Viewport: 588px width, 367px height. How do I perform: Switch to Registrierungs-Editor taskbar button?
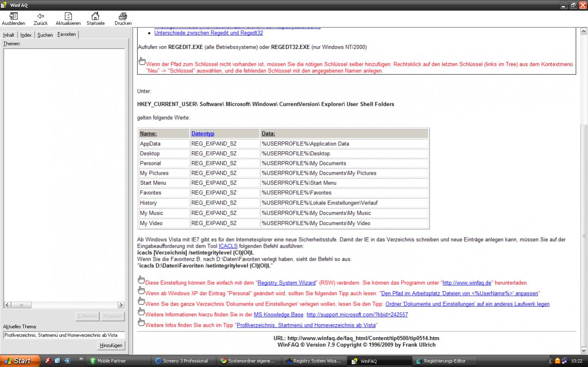click(445, 361)
